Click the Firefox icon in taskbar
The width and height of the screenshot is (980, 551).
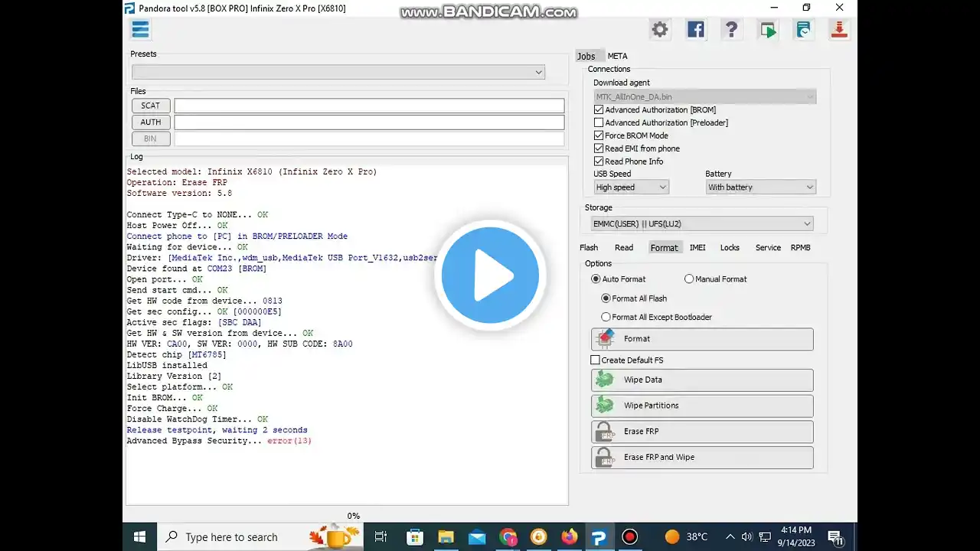coord(569,537)
